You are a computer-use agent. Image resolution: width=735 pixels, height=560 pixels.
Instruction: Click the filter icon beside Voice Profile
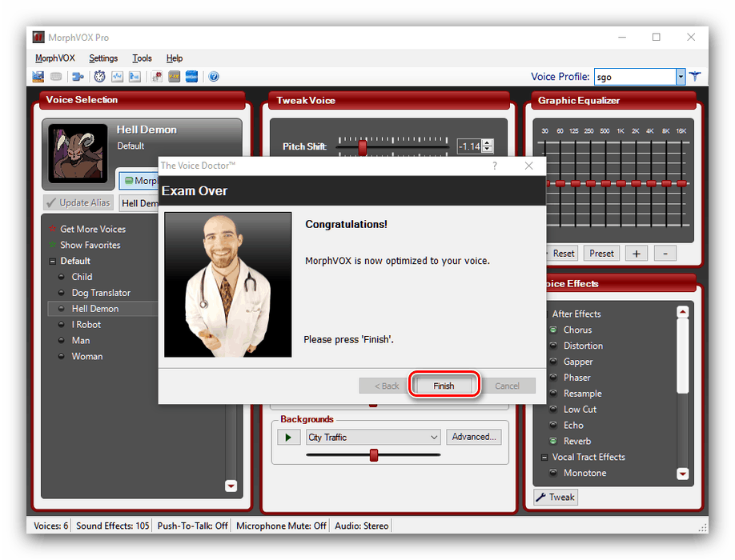(x=695, y=76)
